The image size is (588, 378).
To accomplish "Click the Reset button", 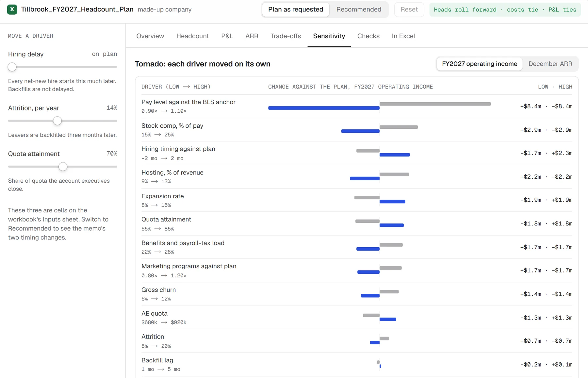I will pyautogui.click(x=409, y=9).
